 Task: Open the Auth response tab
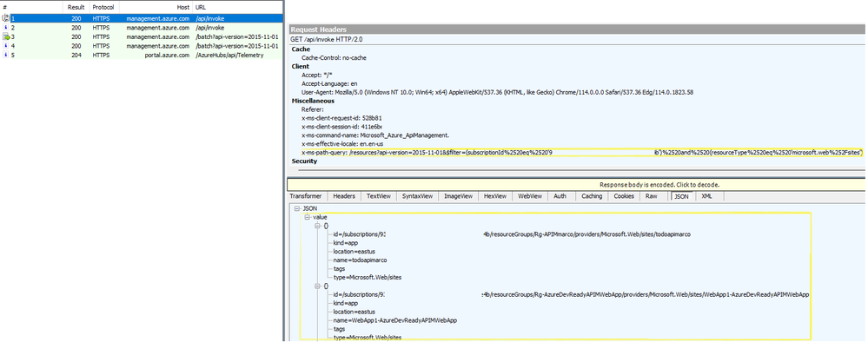tap(560, 196)
